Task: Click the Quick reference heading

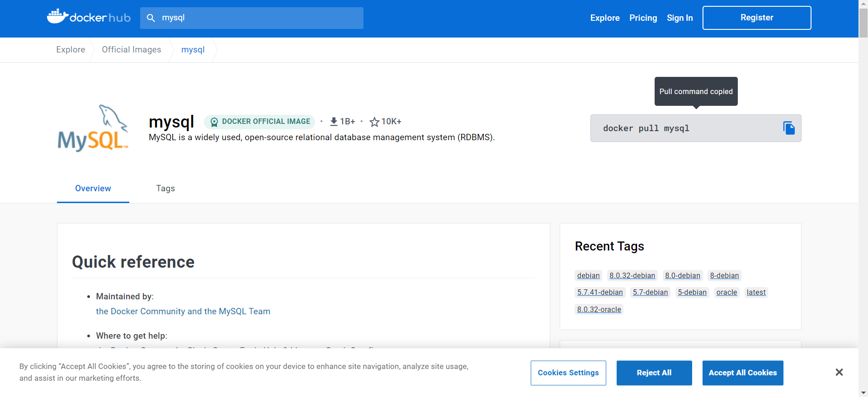Action: tap(133, 262)
